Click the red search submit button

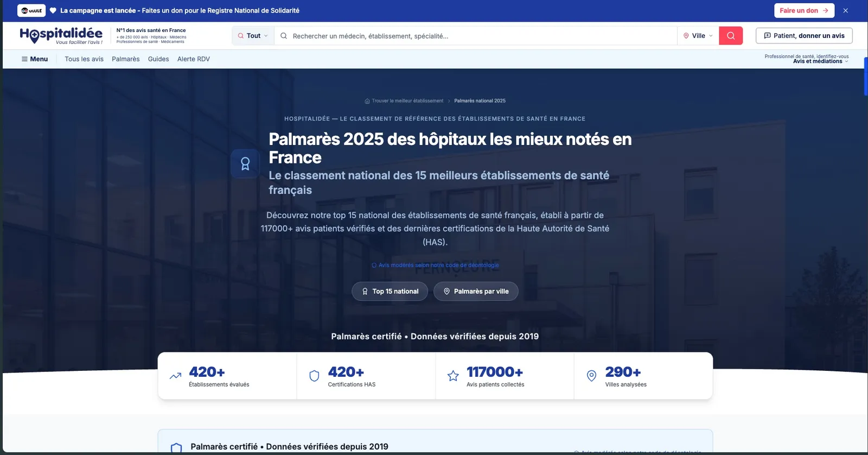pos(731,36)
